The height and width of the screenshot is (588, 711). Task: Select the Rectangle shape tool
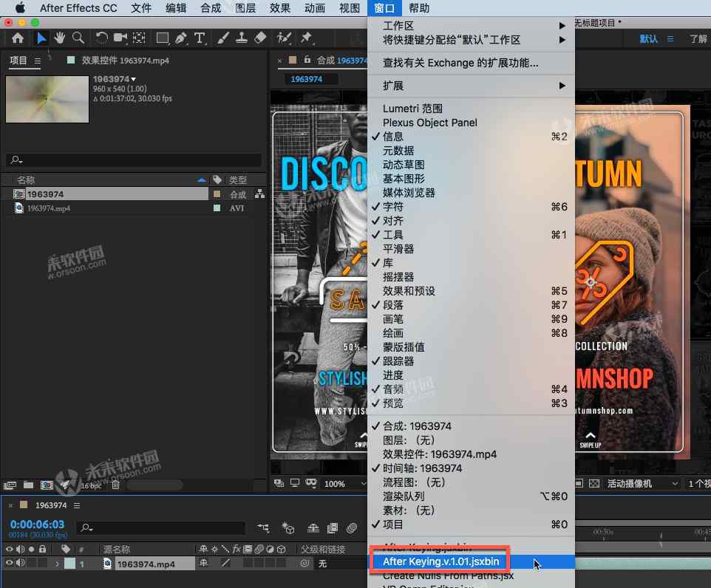pyautogui.click(x=163, y=38)
